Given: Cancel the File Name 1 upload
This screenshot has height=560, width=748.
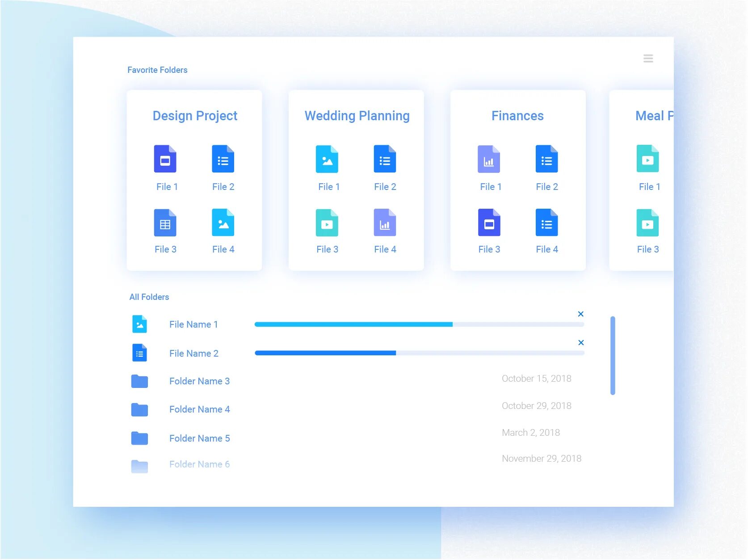Looking at the screenshot, I should pos(581,314).
